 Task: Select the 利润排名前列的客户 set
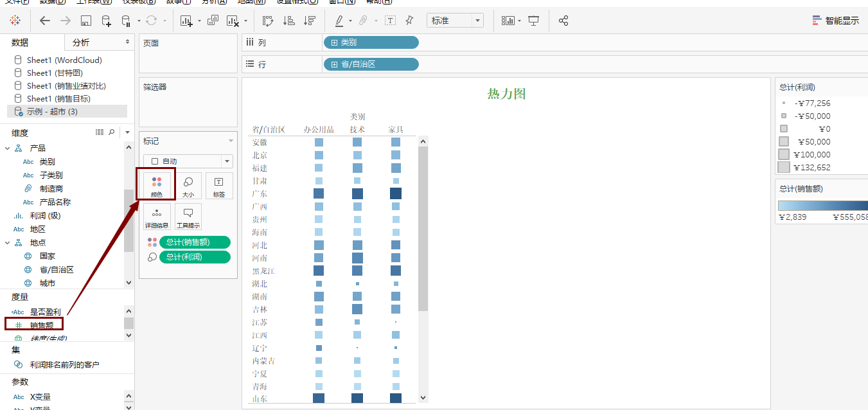[64, 365]
